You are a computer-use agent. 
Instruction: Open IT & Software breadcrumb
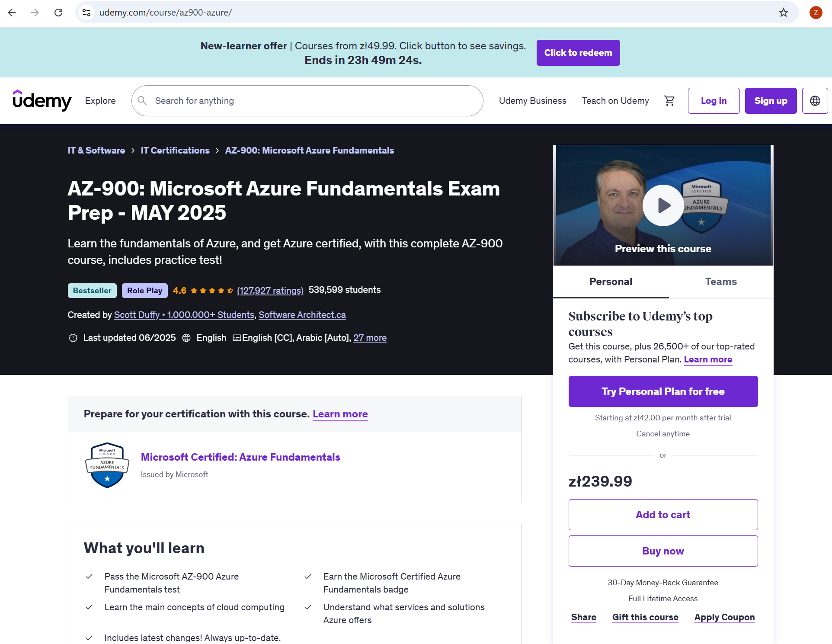point(96,151)
